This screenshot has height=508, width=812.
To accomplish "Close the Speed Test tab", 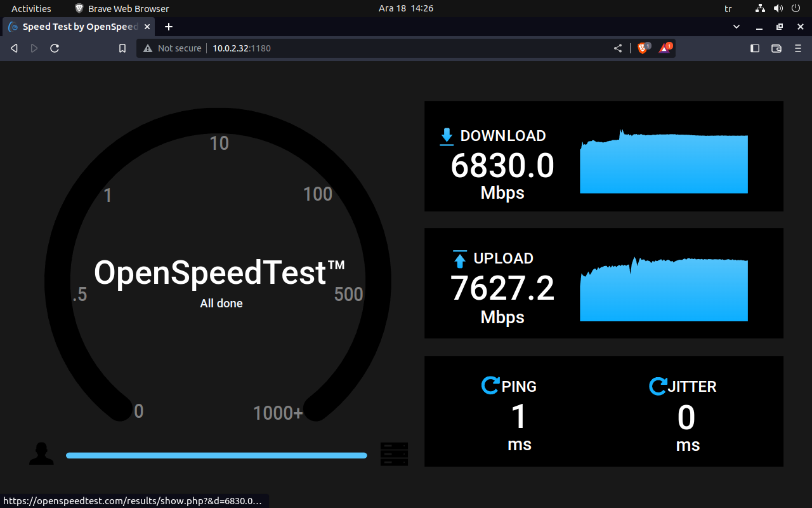I will 147,27.
